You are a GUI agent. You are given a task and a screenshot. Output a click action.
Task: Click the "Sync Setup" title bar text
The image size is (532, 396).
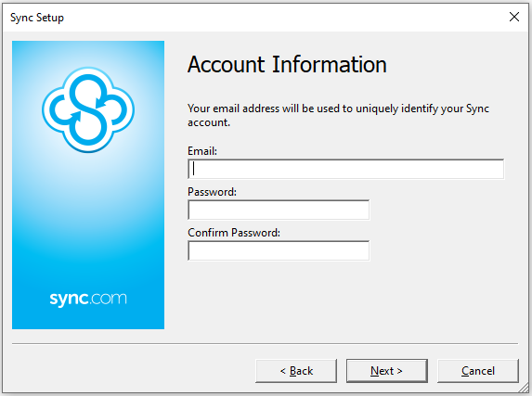point(37,18)
